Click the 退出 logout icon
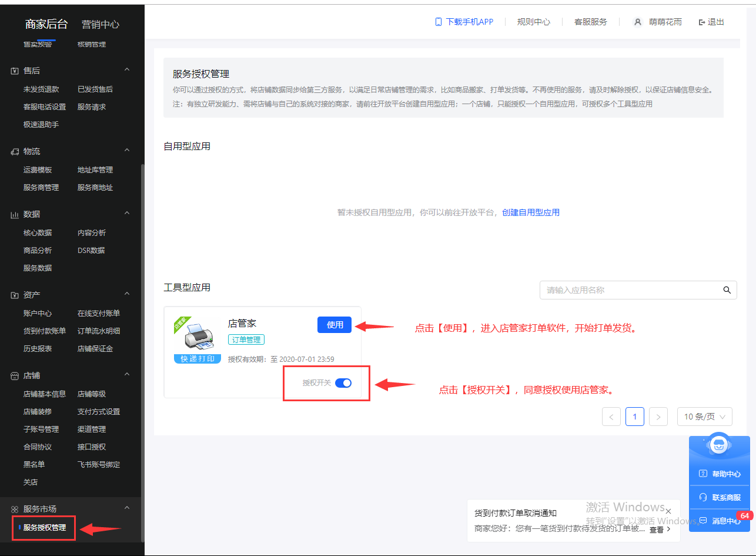Viewport: 756px width, 556px height. pos(701,22)
